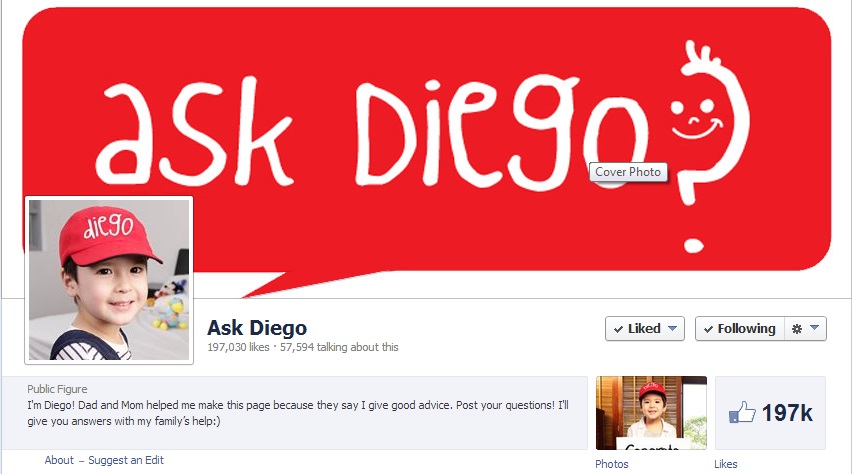Expand the Liked dropdown arrow
The image size is (852, 474).
click(x=672, y=328)
